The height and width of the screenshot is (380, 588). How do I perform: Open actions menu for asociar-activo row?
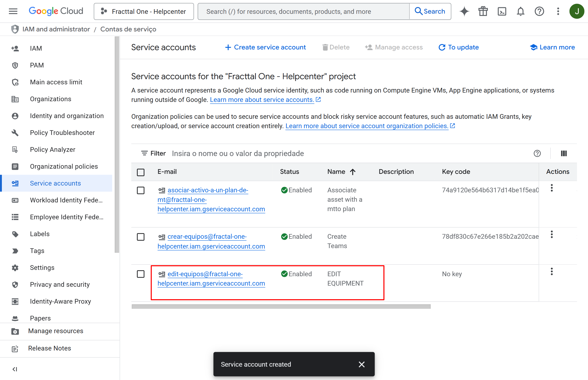552,188
